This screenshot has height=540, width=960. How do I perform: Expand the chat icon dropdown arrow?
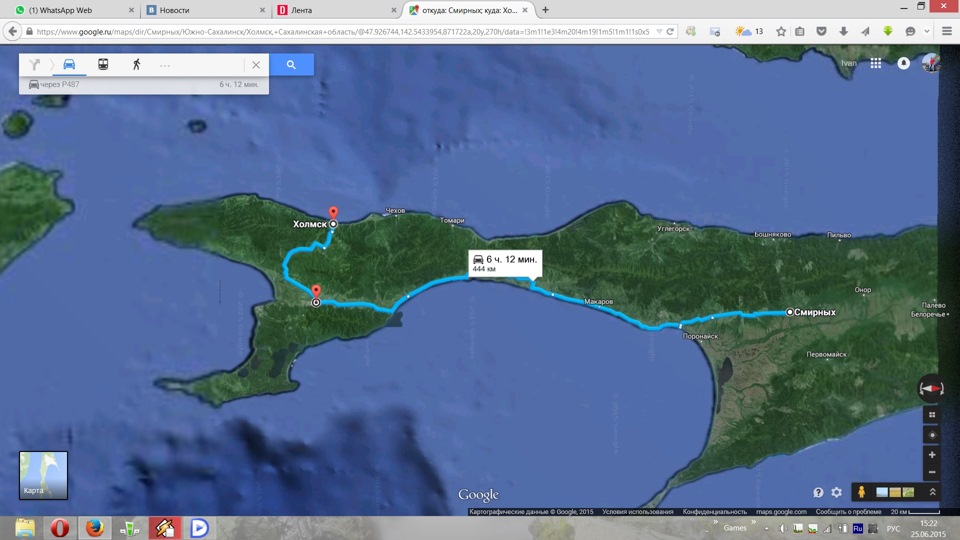(926, 31)
